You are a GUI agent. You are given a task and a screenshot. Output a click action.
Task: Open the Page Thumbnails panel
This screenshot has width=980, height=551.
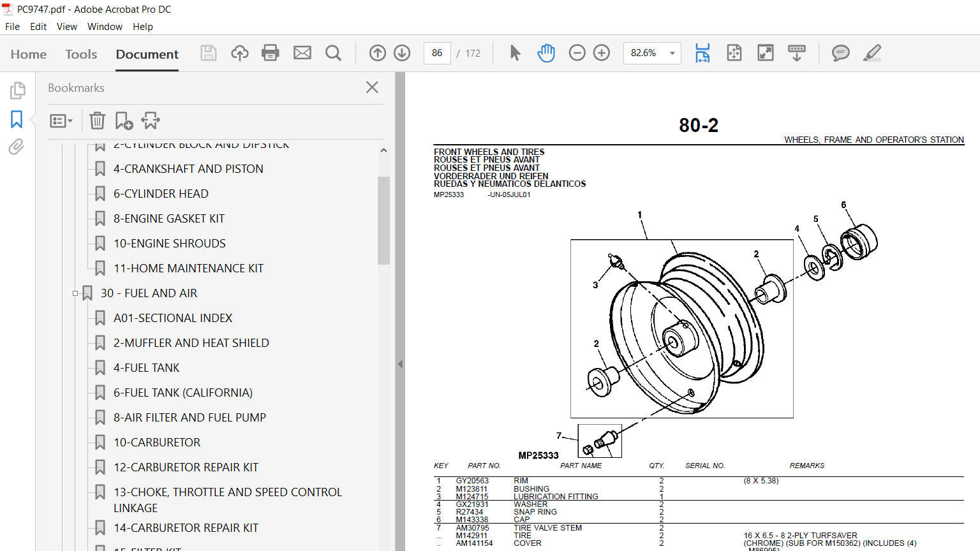[17, 91]
